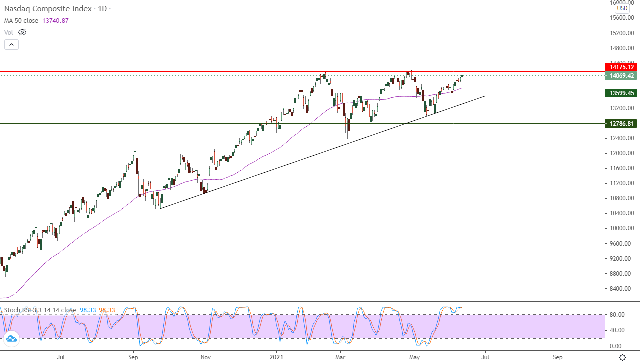This screenshot has height=364, width=640.
Task: Click the 12786.81 price level label
Action: pos(621,123)
